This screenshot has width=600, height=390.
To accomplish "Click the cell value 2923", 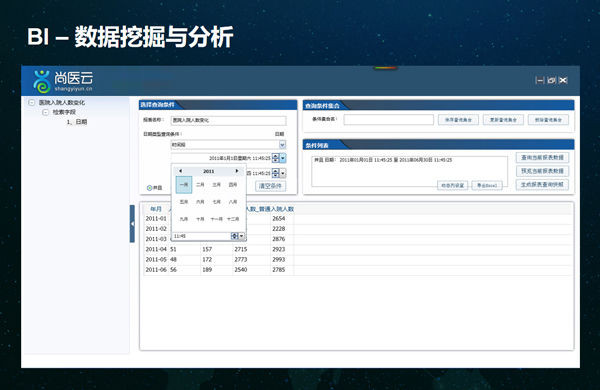I will (x=279, y=249).
